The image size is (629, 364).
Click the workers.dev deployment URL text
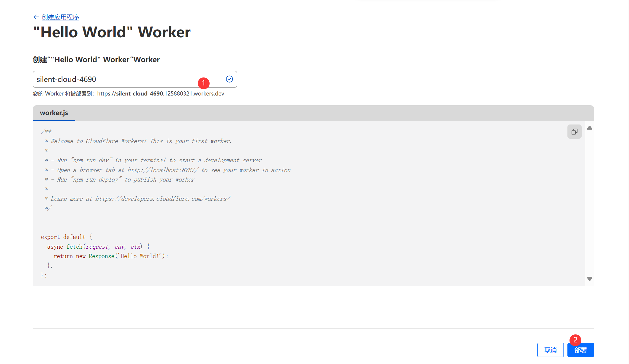tap(160, 94)
